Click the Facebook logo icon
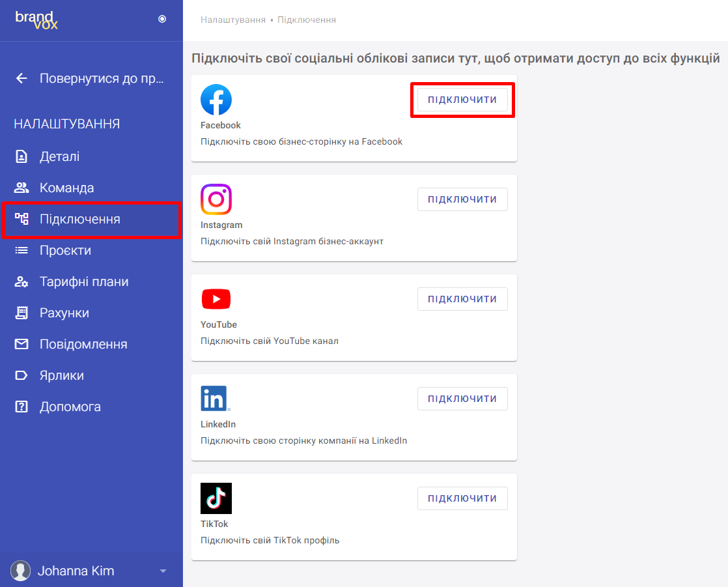The image size is (728, 587). click(216, 100)
